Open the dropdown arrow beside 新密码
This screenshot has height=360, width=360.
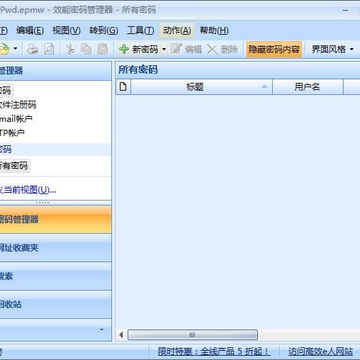click(x=164, y=50)
